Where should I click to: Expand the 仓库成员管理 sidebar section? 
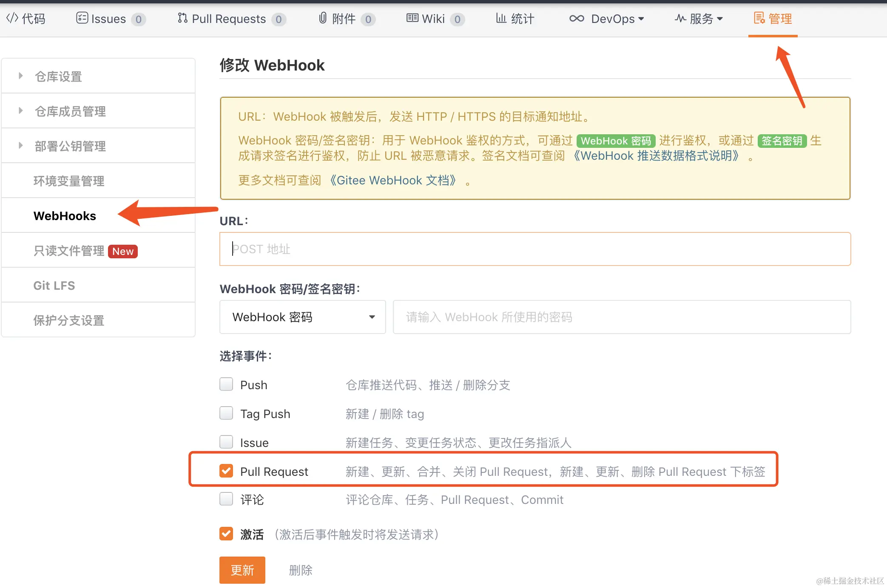point(70,111)
